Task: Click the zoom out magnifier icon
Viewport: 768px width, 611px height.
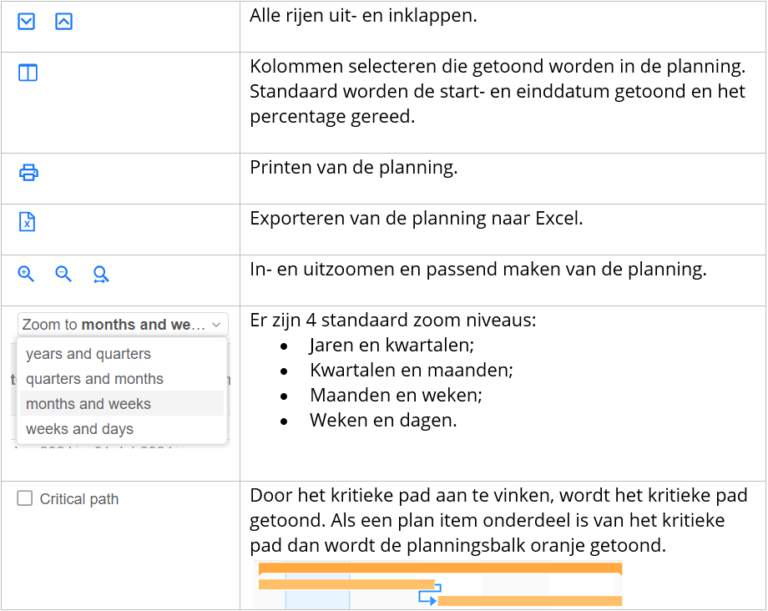Action: 63,274
